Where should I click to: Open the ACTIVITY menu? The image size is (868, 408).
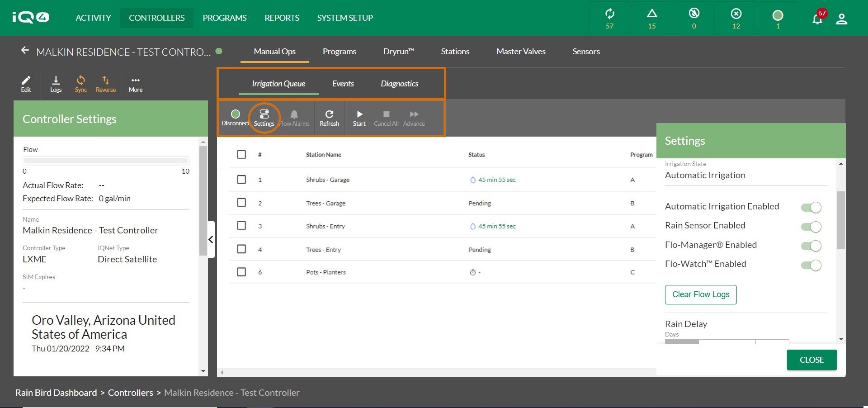93,18
